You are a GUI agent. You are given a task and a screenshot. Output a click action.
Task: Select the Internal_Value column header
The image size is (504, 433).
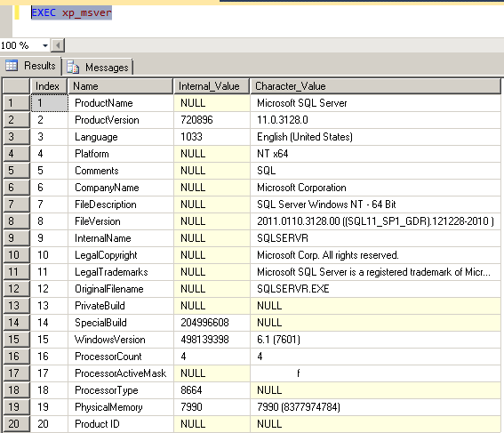(x=212, y=86)
